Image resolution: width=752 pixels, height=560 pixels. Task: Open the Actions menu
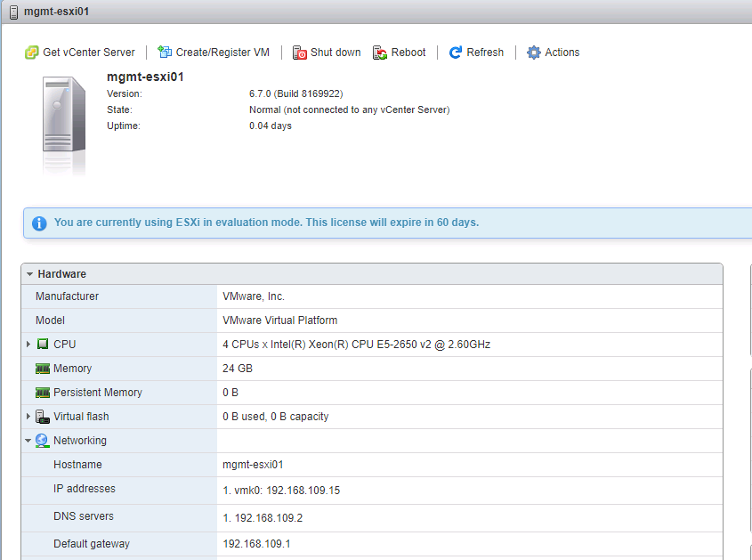561,53
